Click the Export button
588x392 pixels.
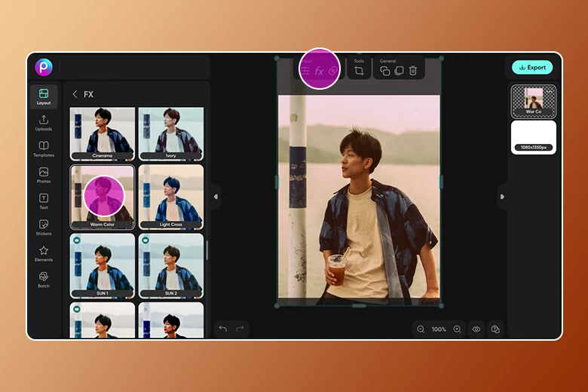(532, 67)
